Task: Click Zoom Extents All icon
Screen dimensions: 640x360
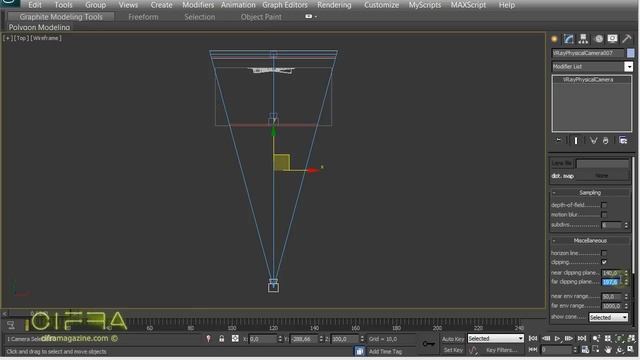Action: 631,338
